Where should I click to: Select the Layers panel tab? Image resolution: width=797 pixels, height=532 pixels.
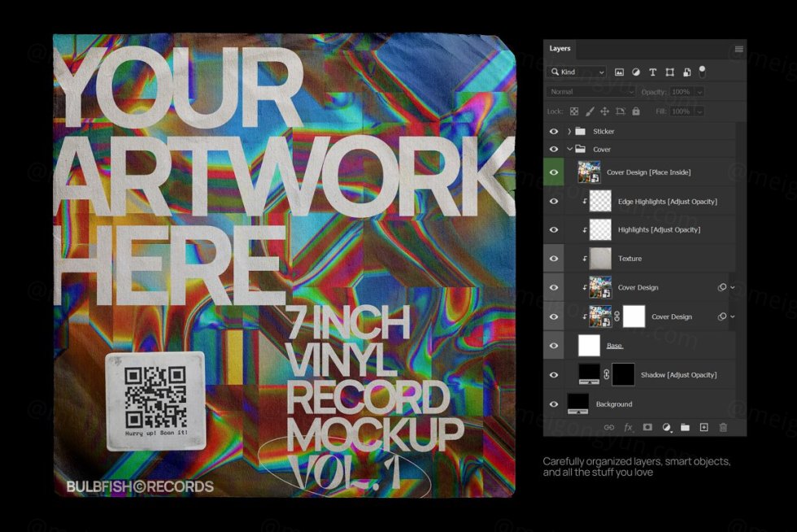tap(560, 49)
